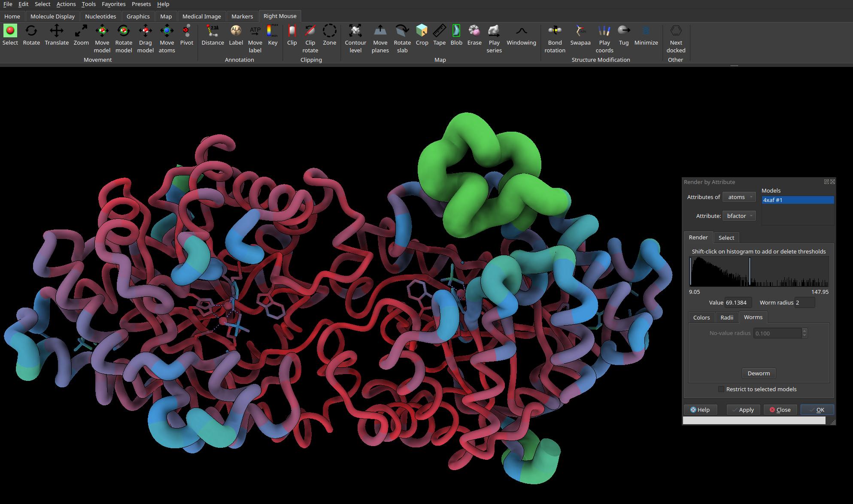Activate the Clip rotate tool

click(310, 39)
